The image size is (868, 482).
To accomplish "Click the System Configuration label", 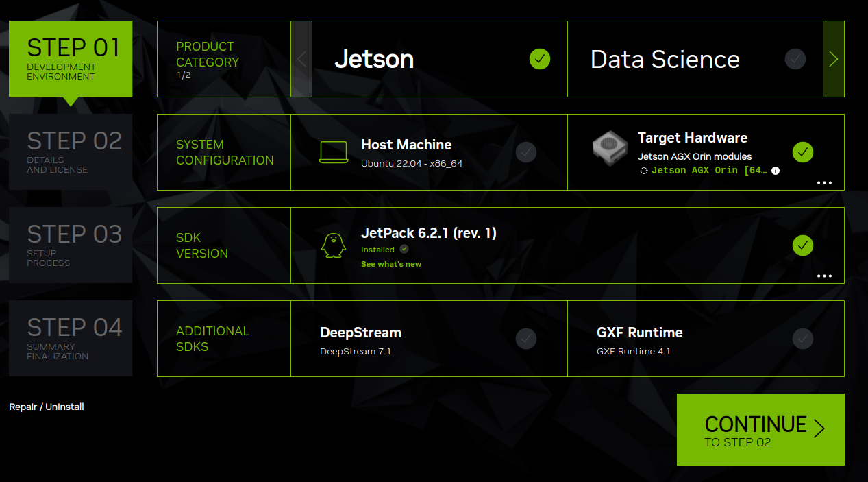I will pyautogui.click(x=225, y=152).
